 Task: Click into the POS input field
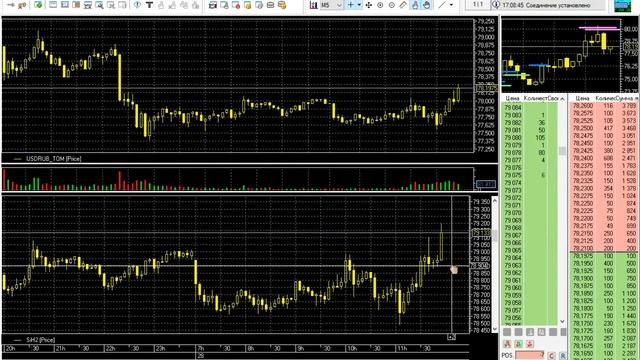click(x=529, y=355)
